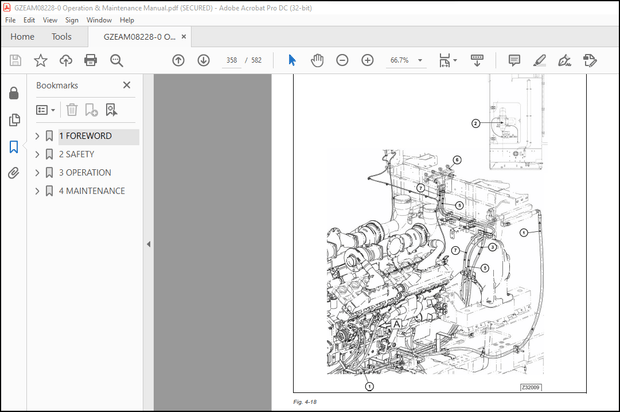Open the Sign document tool
Screen dimensions: 620x412
[564, 60]
